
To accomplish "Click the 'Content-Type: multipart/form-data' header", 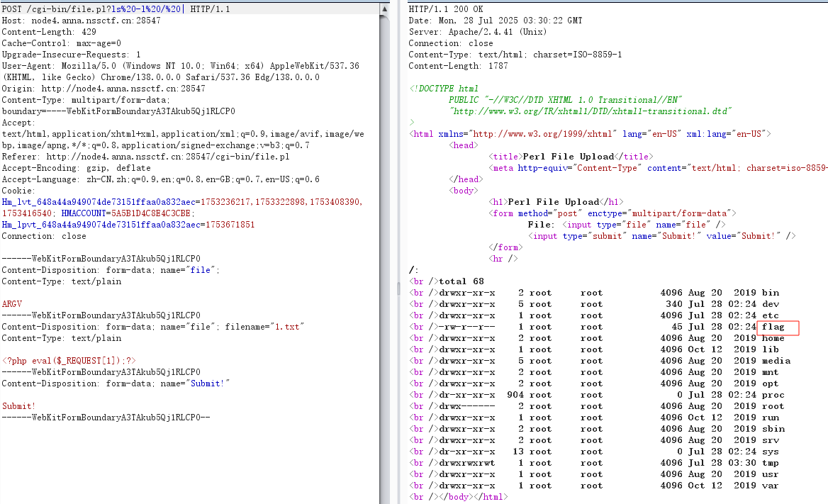I will [86, 100].
